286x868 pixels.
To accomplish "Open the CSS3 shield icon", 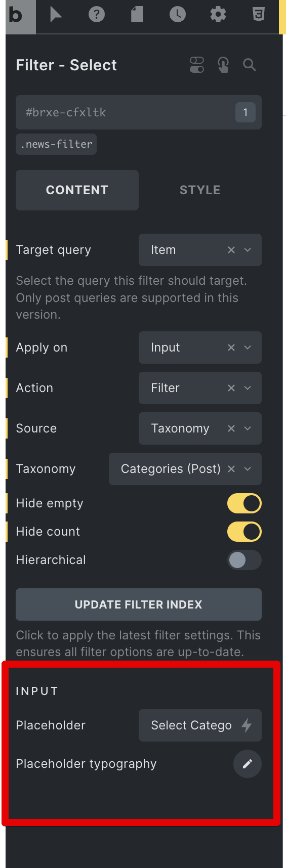I will click(259, 15).
